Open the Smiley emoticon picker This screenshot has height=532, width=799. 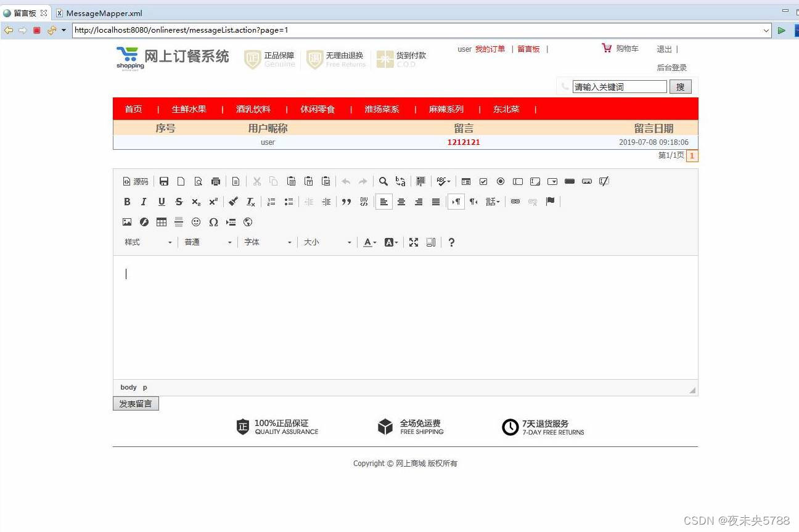(196, 222)
